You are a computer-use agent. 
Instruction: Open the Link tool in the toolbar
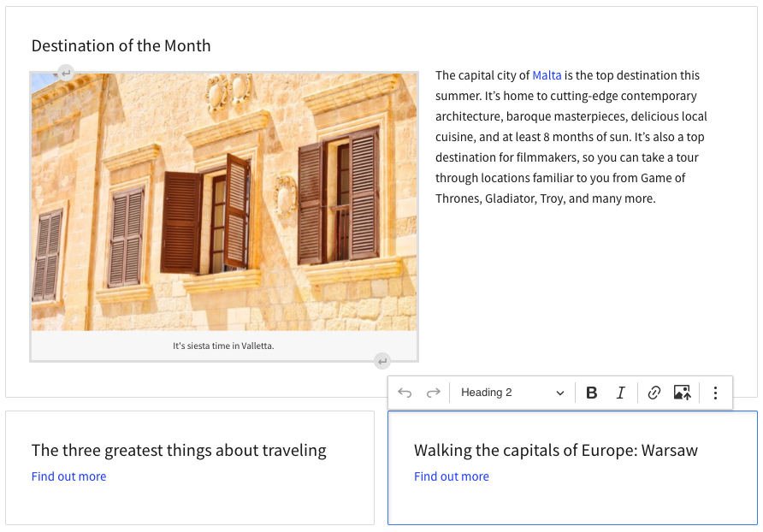654,392
